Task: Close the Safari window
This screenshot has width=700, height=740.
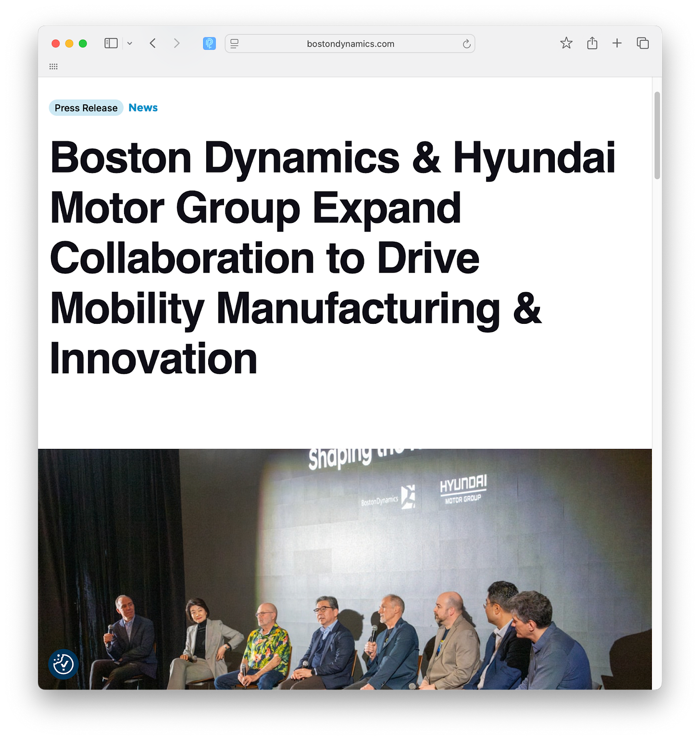Action: (56, 44)
